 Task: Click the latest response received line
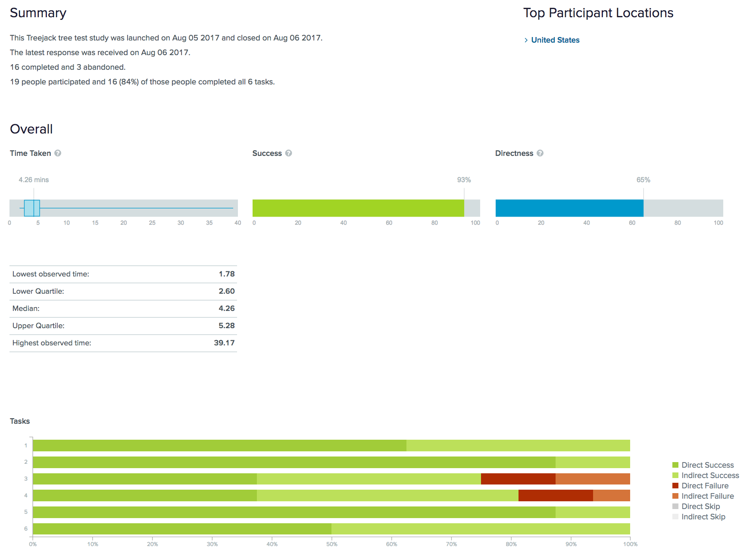[x=100, y=53]
